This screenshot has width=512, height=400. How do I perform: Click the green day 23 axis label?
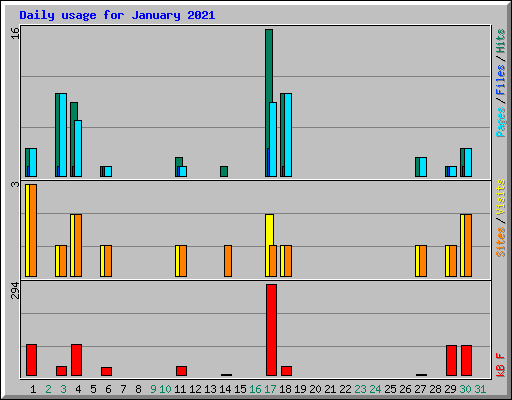point(360,389)
